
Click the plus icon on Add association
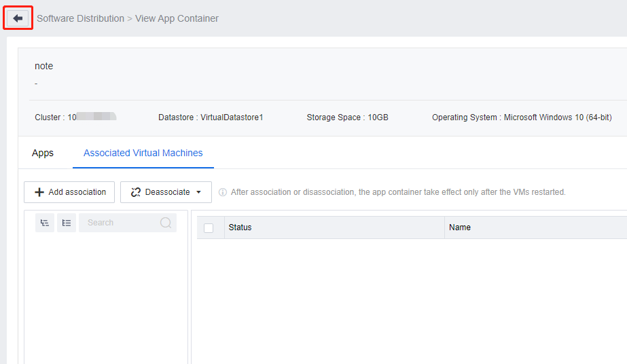(39, 192)
